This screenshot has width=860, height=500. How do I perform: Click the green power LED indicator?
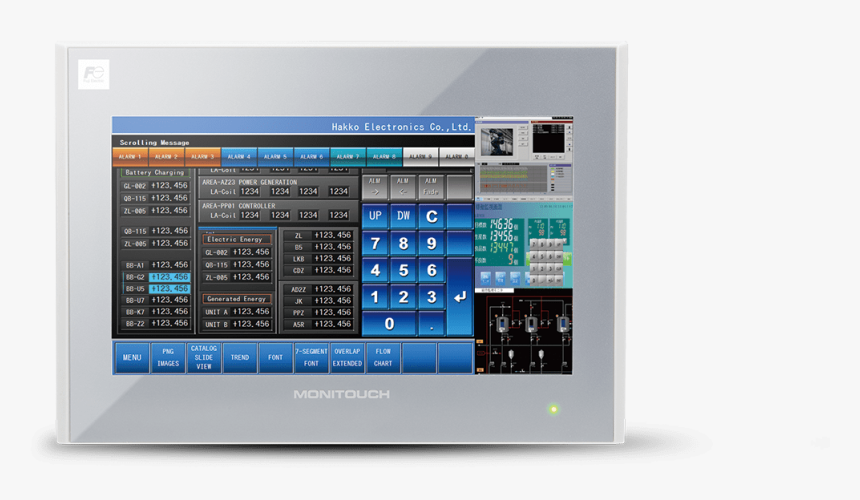[554, 410]
